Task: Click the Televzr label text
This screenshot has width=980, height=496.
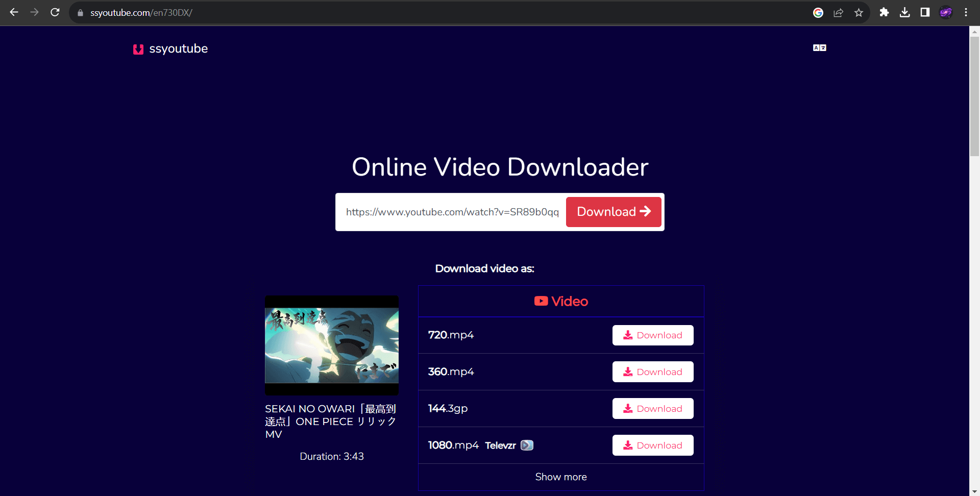Action: click(500, 445)
